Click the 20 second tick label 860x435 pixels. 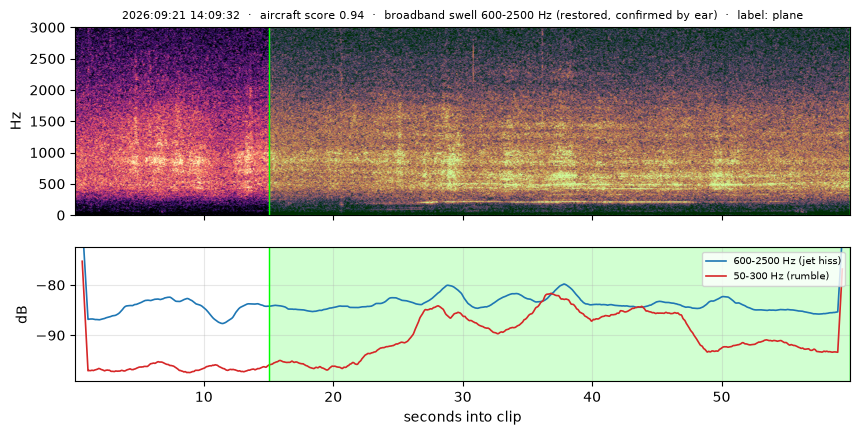tap(333, 396)
